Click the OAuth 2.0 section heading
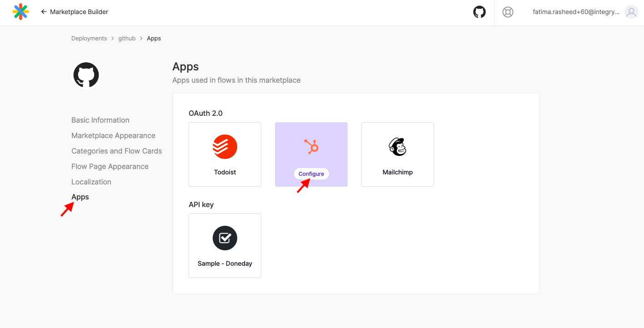This screenshot has width=644, height=328. (x=205, y=113)
